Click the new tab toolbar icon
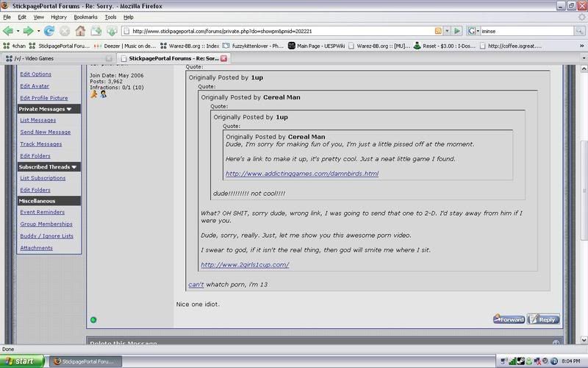This screenshot has width=588, height=368. [x=96, y=31]
